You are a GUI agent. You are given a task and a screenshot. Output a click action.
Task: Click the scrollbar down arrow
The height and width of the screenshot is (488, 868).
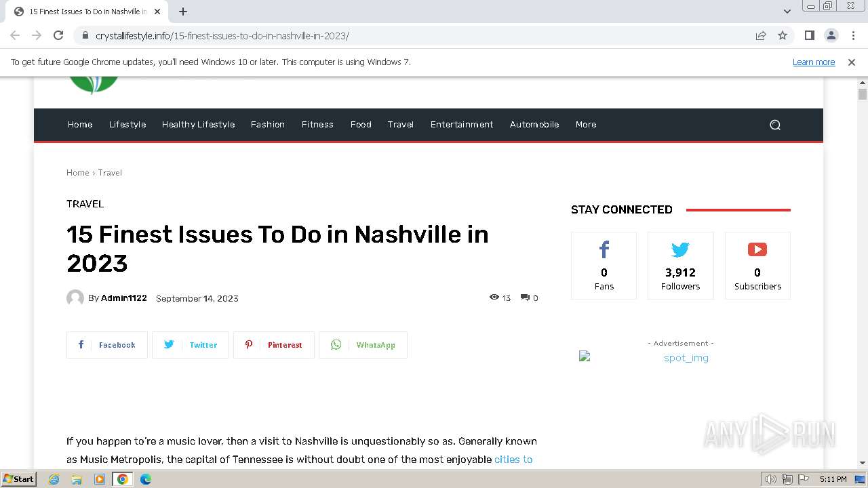(x=862, y=463)
